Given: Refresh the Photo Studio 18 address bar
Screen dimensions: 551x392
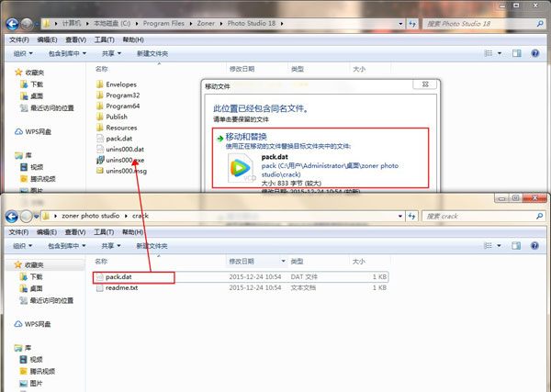Looking at the screenshot, I should click(412, 24).
